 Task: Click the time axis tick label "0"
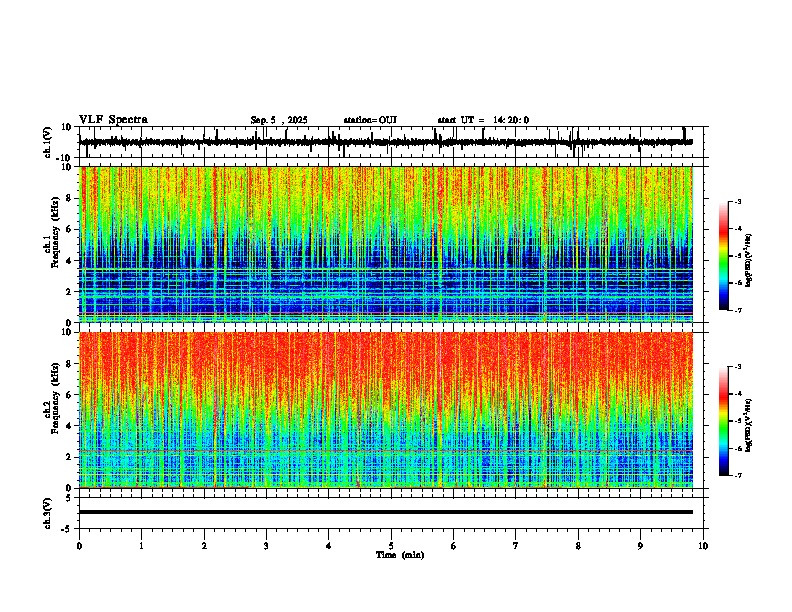click(79, 546)
